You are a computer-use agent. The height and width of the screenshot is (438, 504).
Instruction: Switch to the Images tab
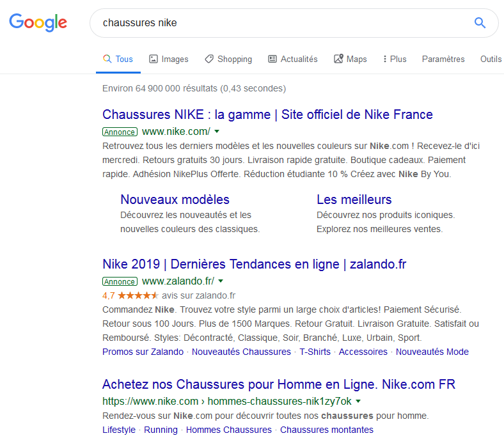[169, 59]
